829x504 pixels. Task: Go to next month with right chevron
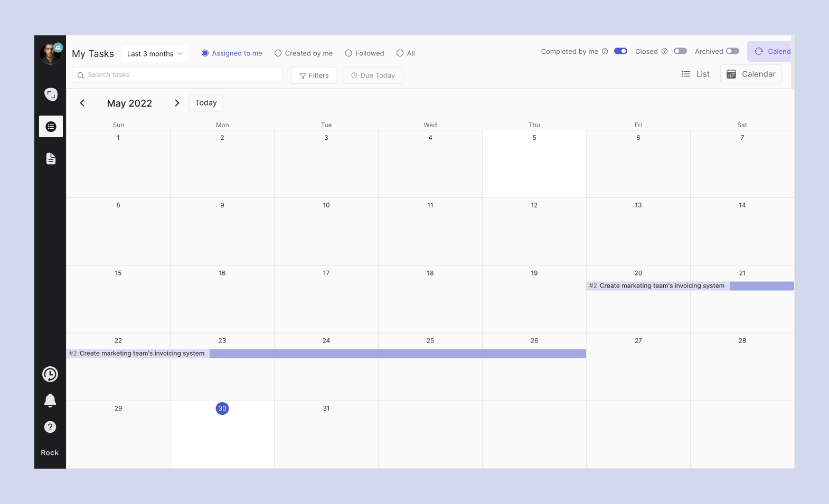177,103
